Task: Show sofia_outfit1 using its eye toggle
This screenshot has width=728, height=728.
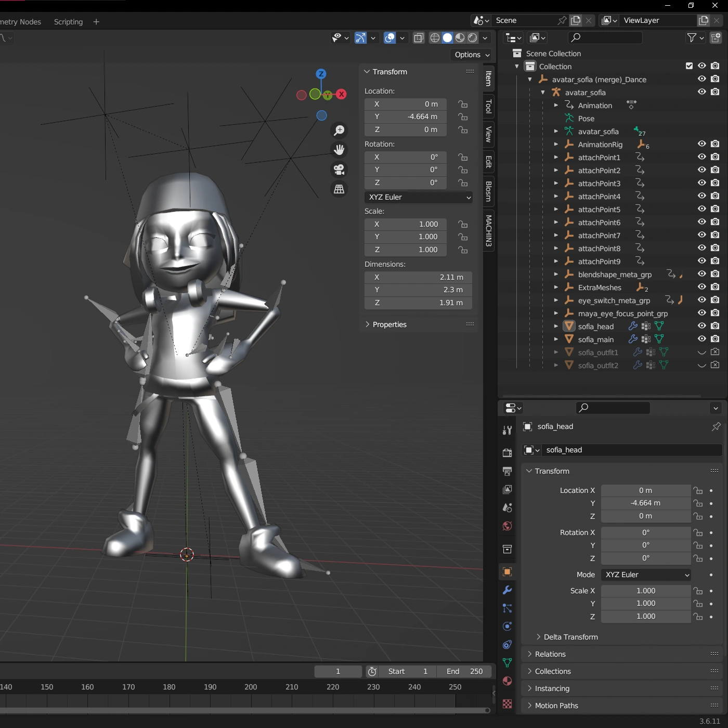Action: 701,353
